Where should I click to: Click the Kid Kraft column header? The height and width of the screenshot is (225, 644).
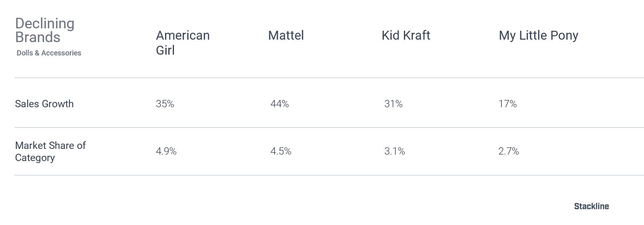(406, 35)
